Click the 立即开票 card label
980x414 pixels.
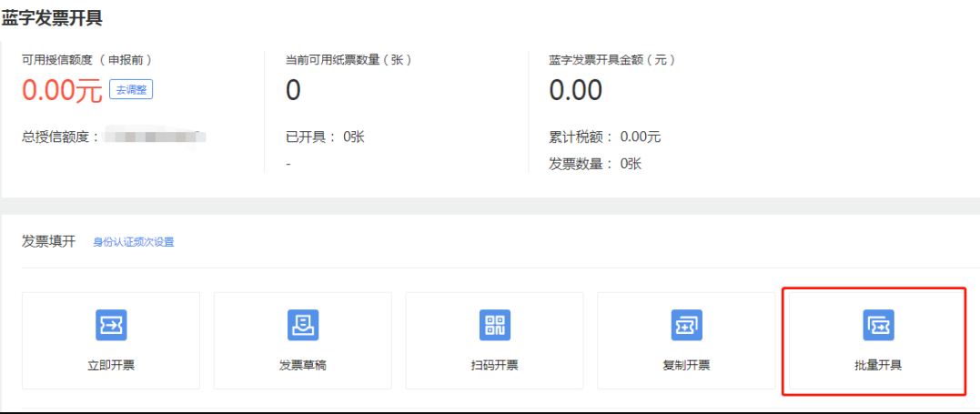coord(111,366)
